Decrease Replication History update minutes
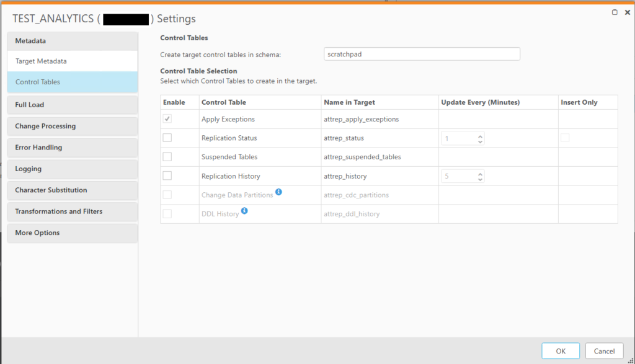 tap(480, 179)
